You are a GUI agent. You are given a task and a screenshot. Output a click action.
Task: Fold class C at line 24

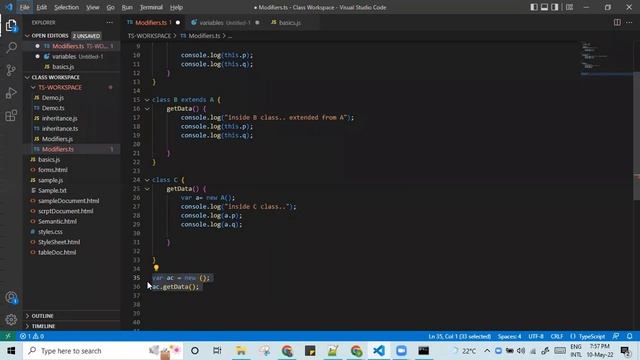pos(147,180)
